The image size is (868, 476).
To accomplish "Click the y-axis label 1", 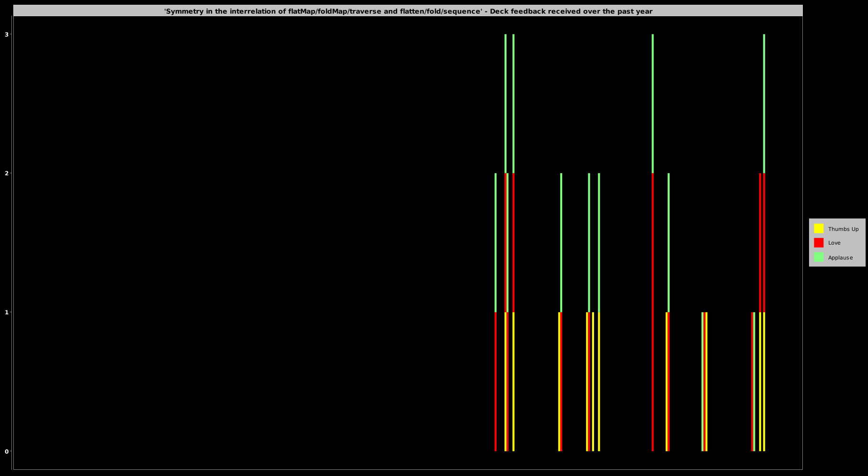I will tap(7, 312).
